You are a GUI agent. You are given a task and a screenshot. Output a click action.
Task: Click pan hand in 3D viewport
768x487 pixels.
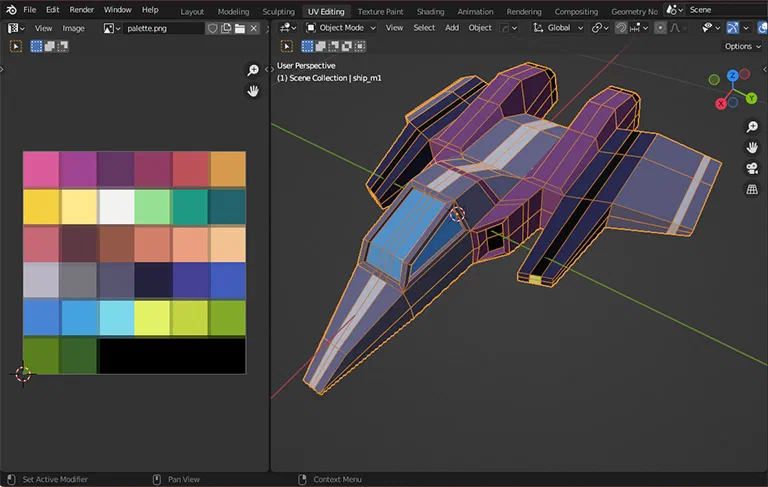pyautogui.click(x=752, y=147)
